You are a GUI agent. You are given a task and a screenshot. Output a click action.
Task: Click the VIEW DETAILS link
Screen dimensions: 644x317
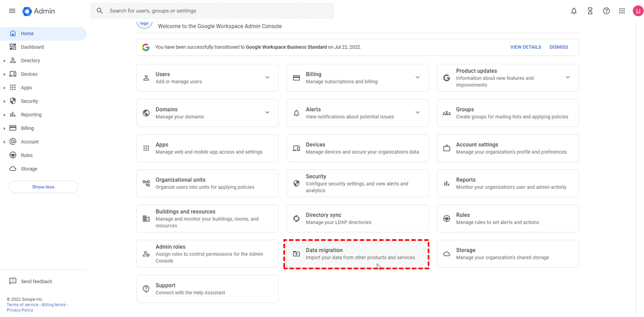(x=525, y=47)
